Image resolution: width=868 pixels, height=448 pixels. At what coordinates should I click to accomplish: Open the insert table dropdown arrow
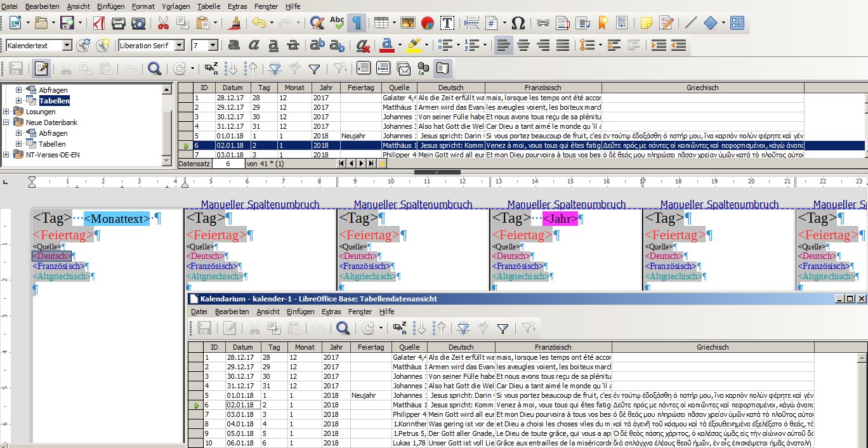pos(393,23)
